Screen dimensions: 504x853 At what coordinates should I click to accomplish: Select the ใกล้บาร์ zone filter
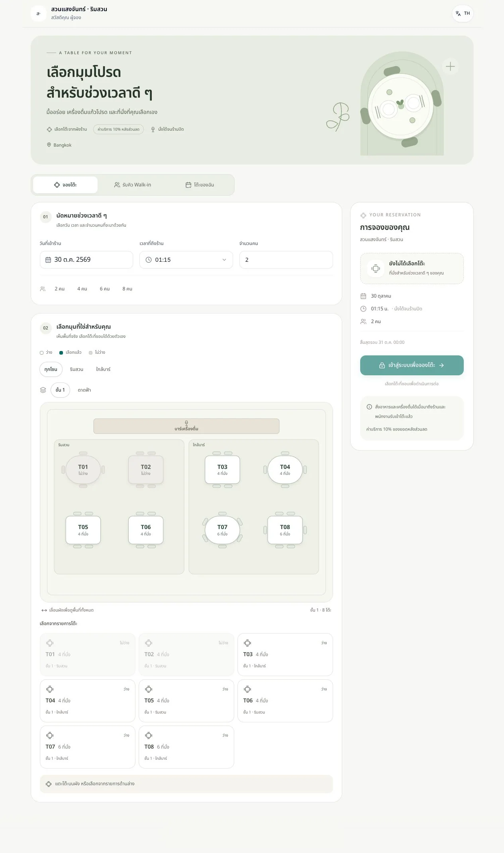[x=103, y=369]
